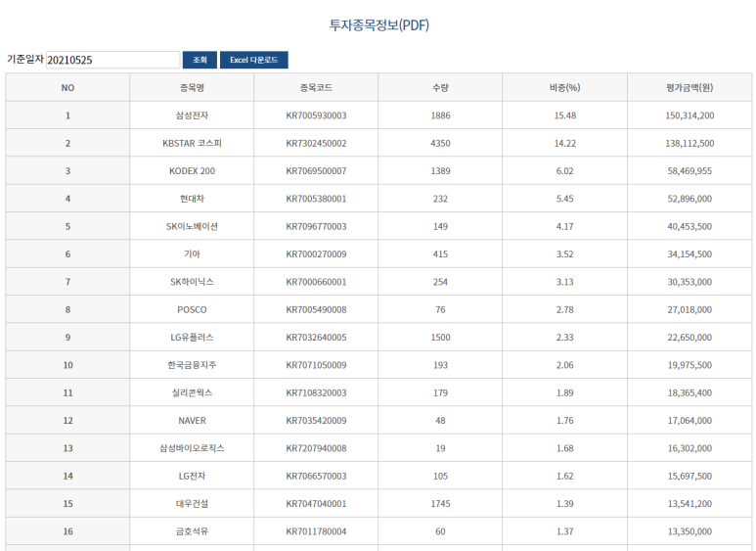
Task: Click the quantity value 1745
Action: [x=441, y=504]
